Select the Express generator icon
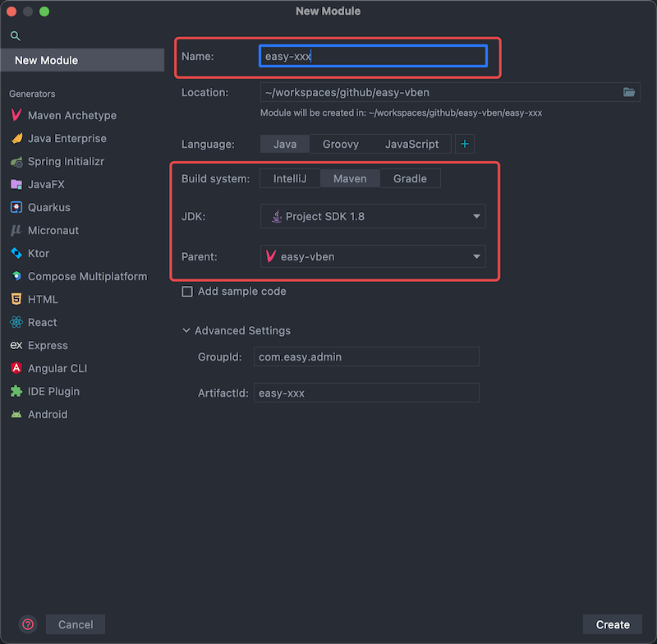657x644 pixels. click(16, 345)
